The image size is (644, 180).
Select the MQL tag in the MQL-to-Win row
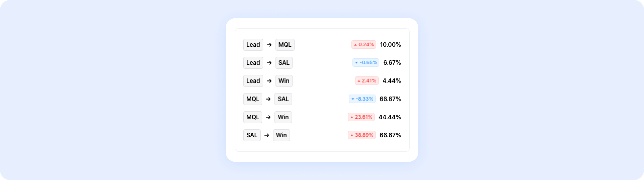pos(253,117)
